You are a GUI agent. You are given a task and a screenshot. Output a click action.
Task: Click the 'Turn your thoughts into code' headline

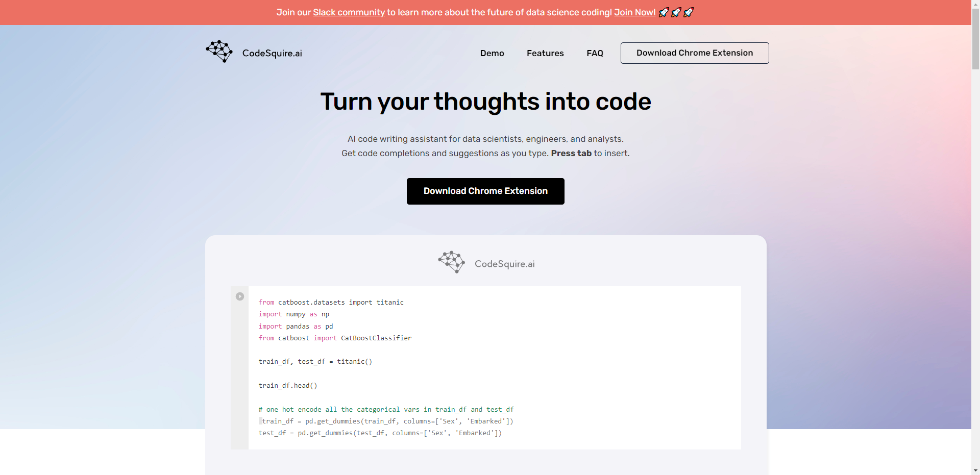click(485, 102)
